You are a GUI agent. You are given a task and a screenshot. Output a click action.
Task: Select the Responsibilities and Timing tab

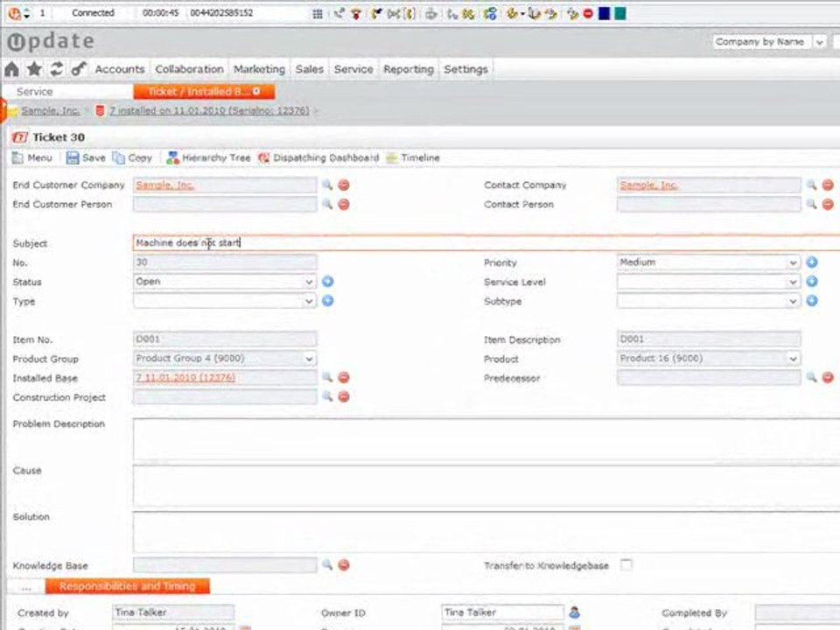coord(128,586)
